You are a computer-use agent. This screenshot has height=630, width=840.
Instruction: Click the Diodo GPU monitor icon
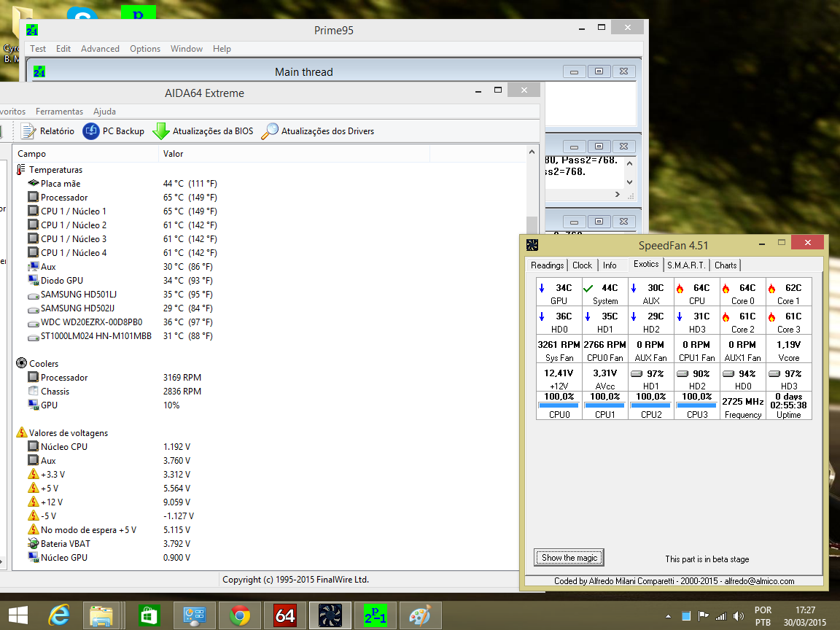(x=34, y=280)
